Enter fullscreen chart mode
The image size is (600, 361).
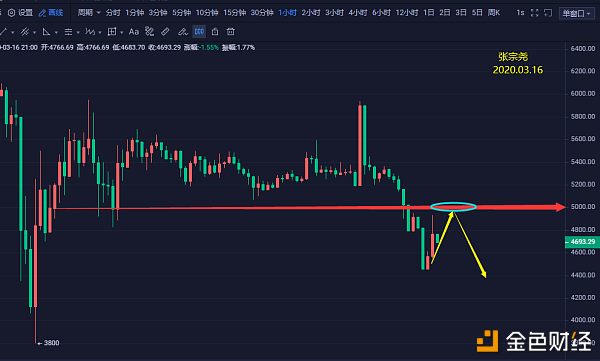[x=535, y=13]
